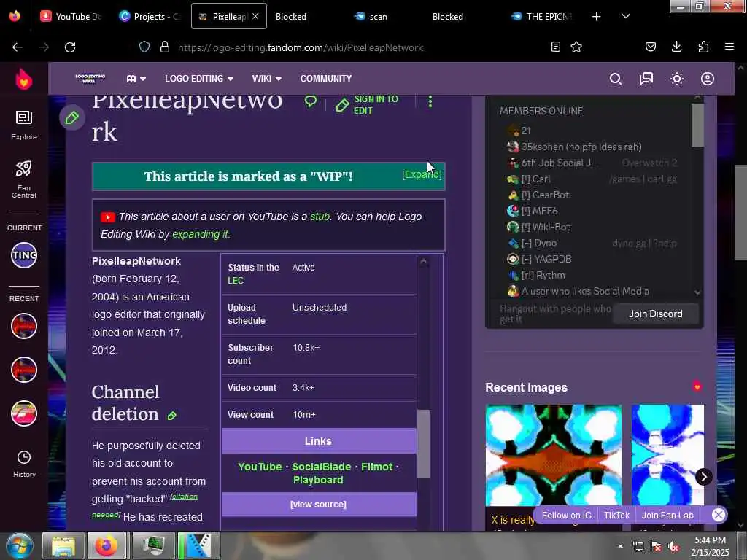List all tabs dropdown arrow
The height and width of the screenshot is (560, 747).
626,16
